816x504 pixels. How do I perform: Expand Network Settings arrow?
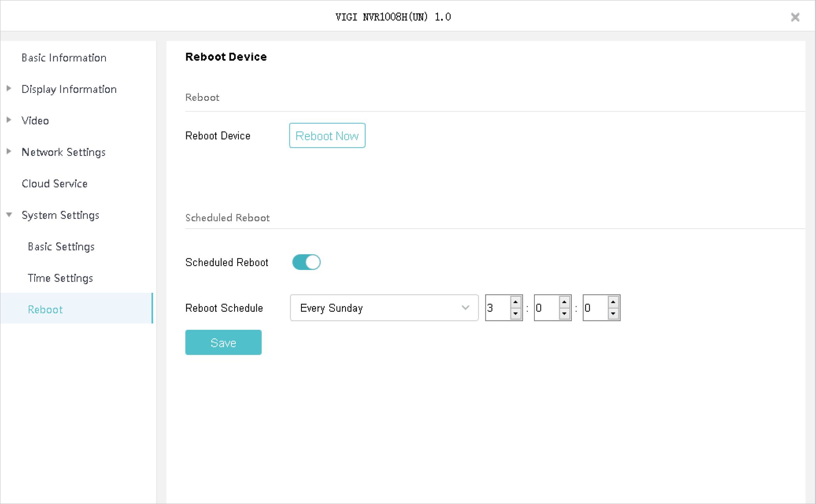[x=9, y=152]
